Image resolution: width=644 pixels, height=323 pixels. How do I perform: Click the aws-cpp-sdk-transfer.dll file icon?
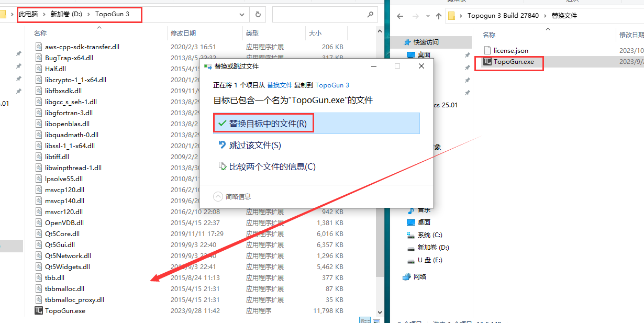38,47
